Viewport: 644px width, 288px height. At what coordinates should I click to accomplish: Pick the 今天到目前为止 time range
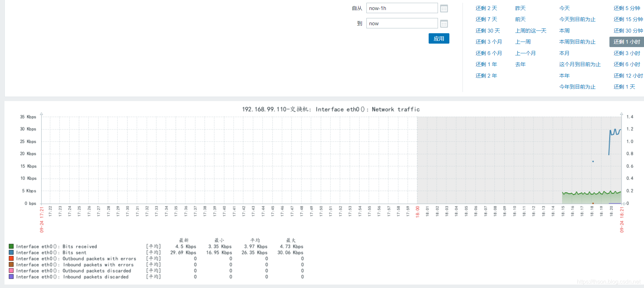577,19
